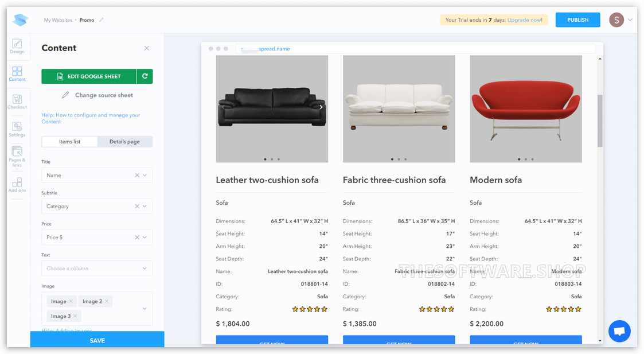The height and width of the screenshot is (354, 644).
Task: Click the preview vertical scrollbar thumb
Action: 600,121
